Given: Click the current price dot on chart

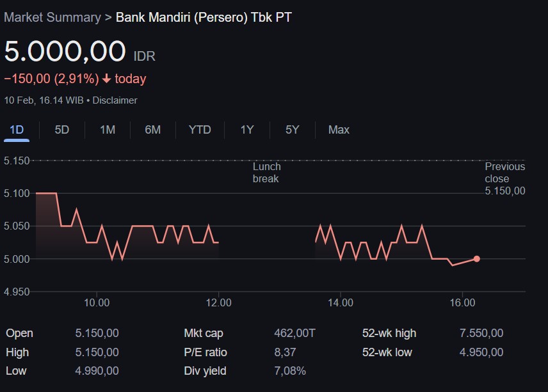Looking at the screenshot, I should pos(477,259).
